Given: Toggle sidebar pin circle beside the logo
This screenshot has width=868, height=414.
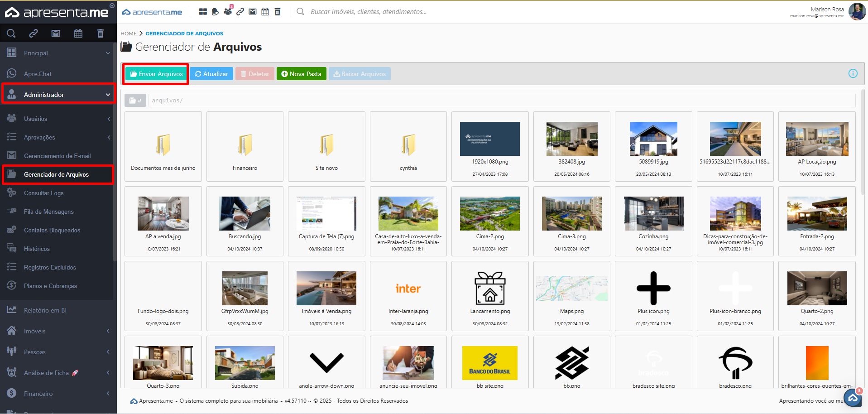Looking at the screenshot, I should 112,6.
